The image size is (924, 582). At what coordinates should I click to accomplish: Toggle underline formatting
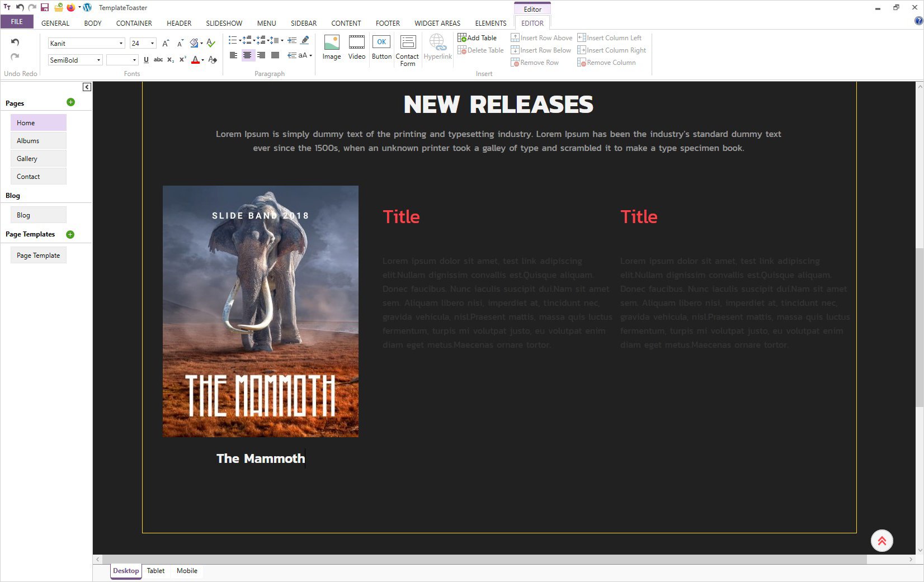coord(146,60)
